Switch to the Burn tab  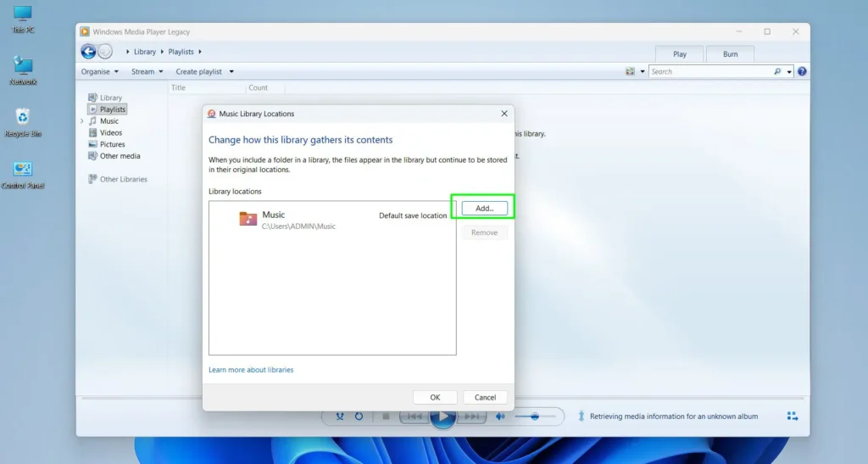pyautogui.click(x=730, y=53)
